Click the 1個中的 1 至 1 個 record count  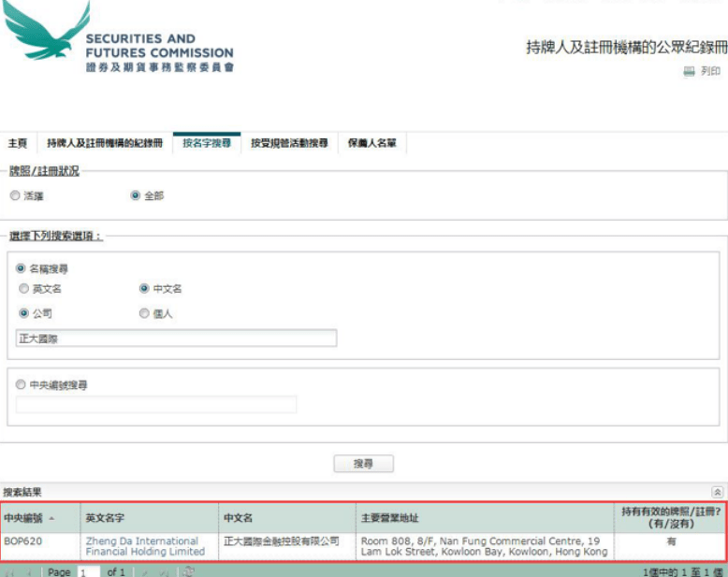pos(683,572)
